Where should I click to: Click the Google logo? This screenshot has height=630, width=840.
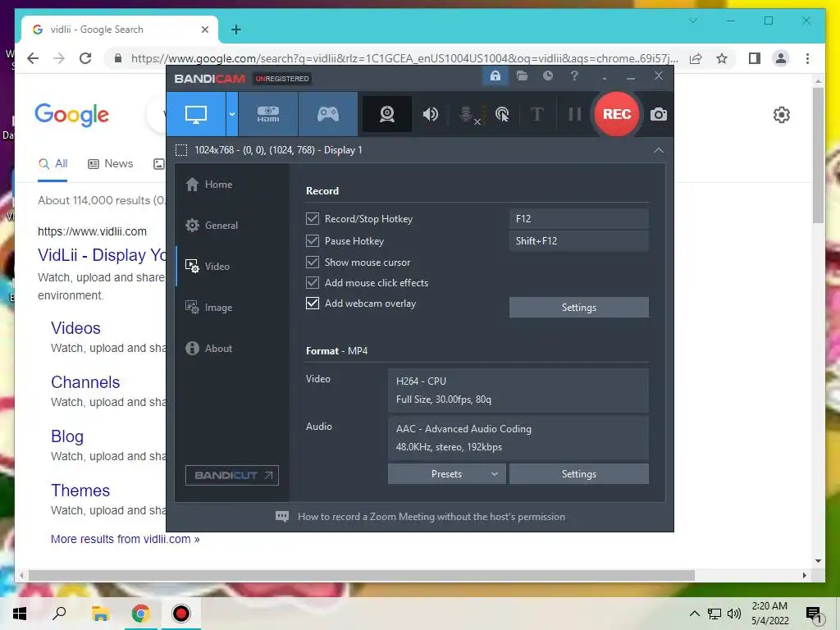point(72,115)
